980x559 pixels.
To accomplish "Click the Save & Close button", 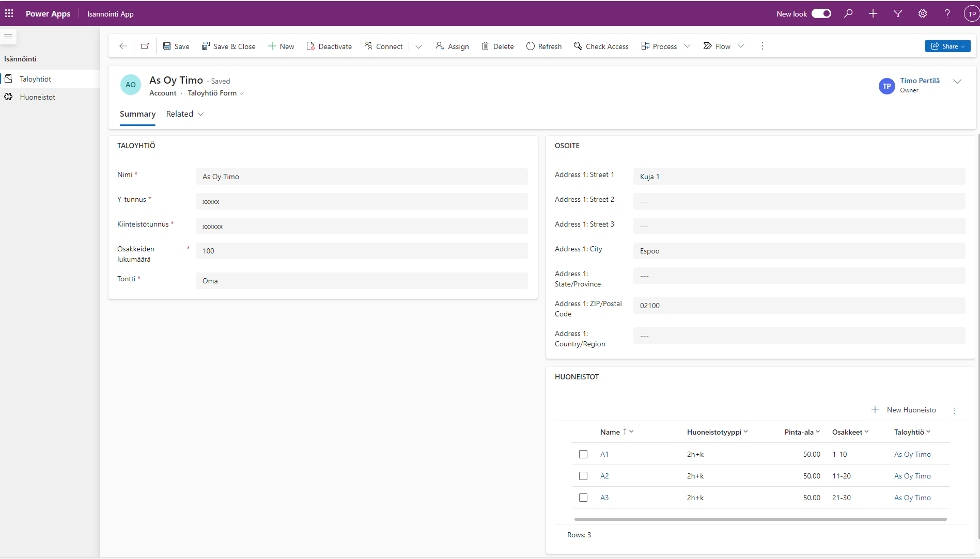I will tap(228, 46).
